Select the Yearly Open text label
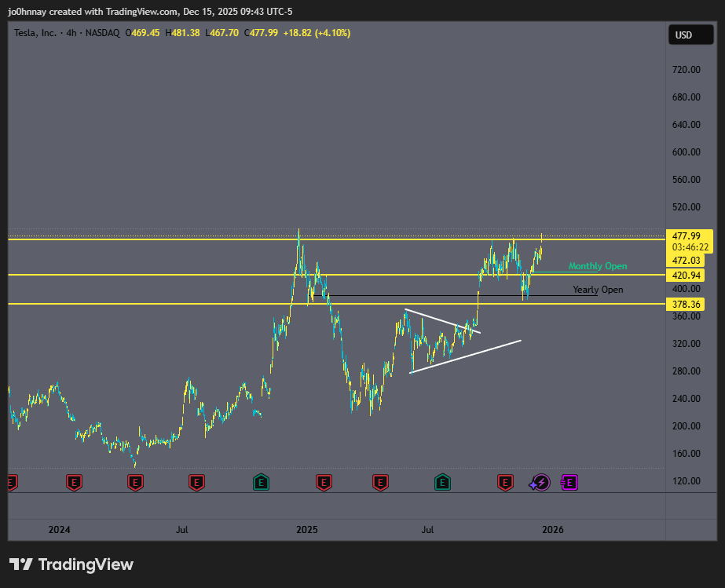 point(598,290)
